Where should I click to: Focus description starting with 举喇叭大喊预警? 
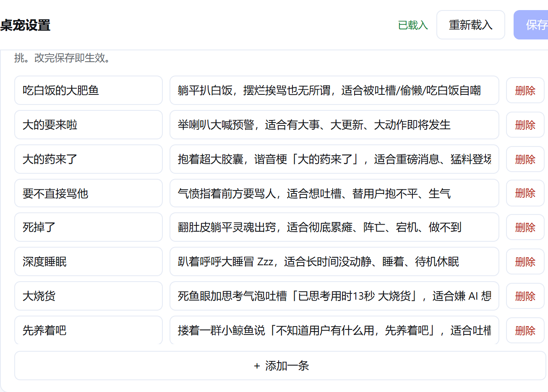click(x=334, y=125)
